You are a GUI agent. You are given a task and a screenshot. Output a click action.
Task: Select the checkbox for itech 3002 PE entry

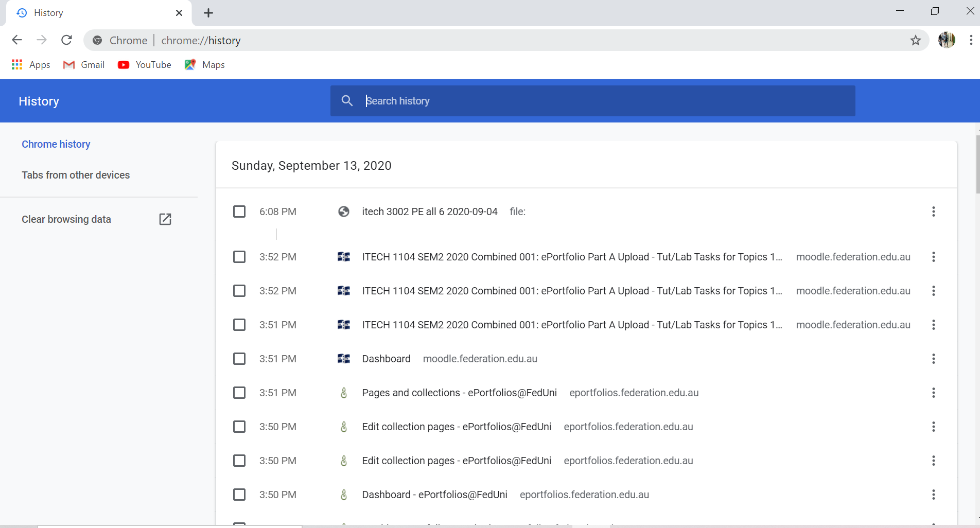pyautogui.click(x=239, y=212)
